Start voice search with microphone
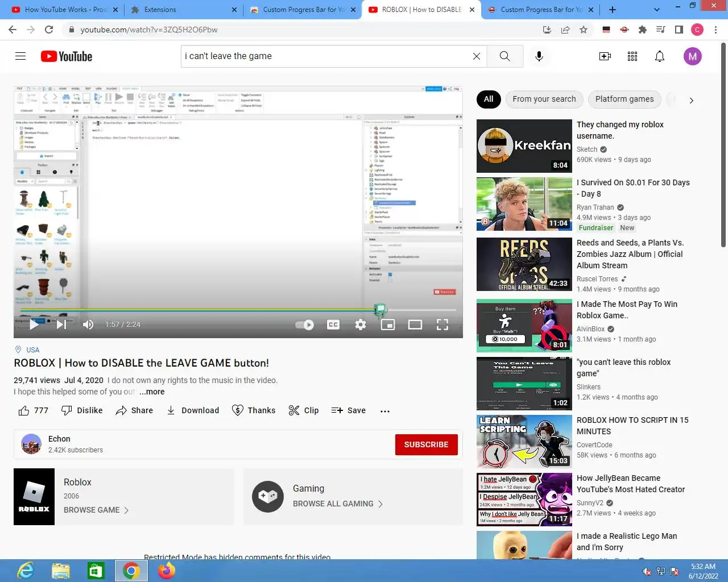Screen dimensions: 728x582 click(539, 56)
